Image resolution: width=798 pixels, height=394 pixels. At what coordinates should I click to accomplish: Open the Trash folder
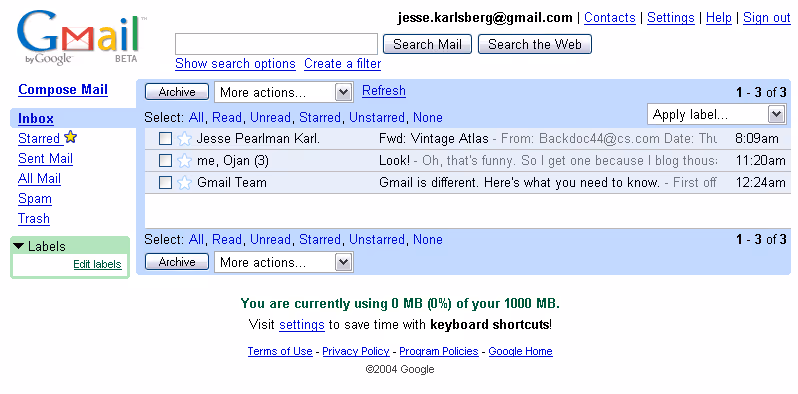[x=34, y=218]
